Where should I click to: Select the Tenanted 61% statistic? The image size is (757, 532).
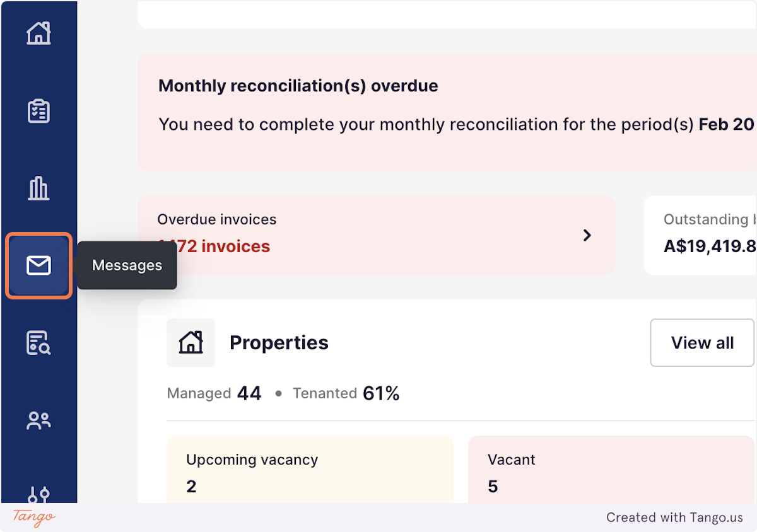point(346,393)
